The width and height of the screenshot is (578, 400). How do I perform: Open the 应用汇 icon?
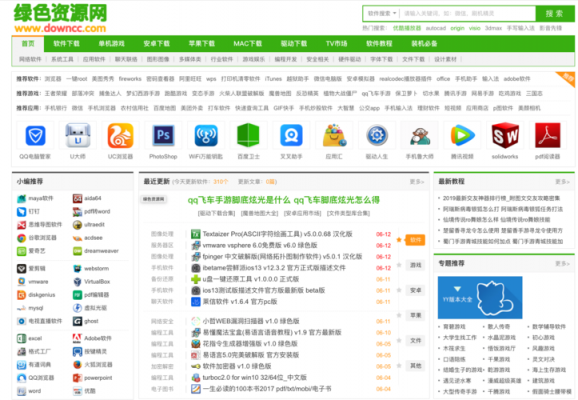click(334, 135)
